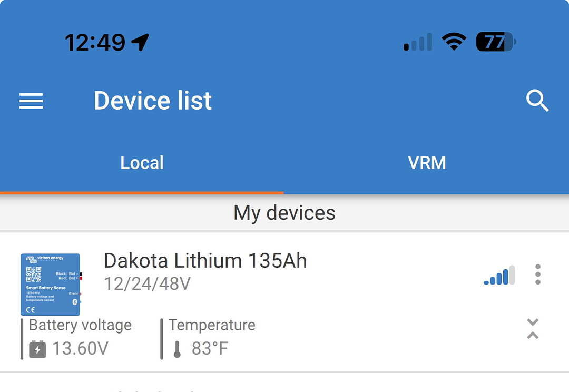
Task: Tap the 13.60V battery voltage reading
Action: [x=80, y=348]
